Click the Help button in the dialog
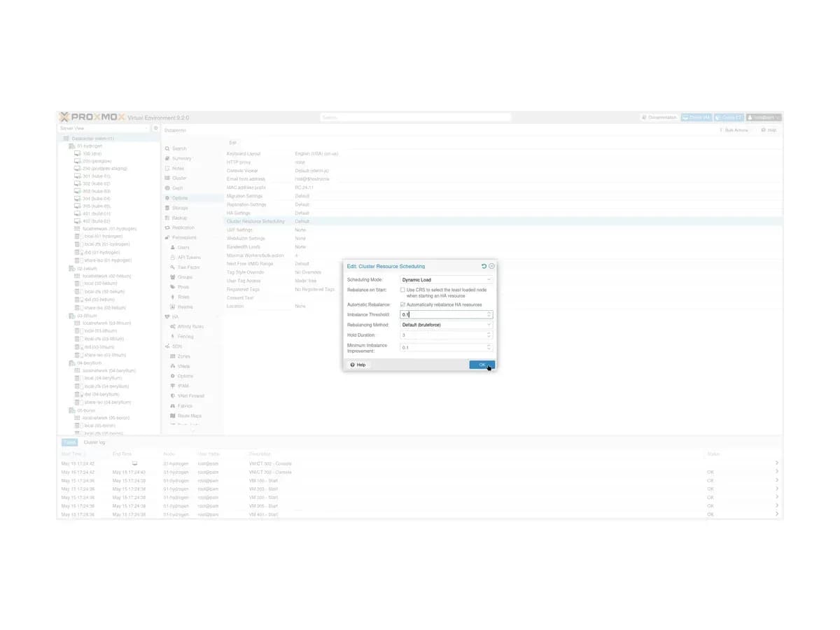This screenshot has width=840, height=630. pyautogui.click(x=358, y=365)
